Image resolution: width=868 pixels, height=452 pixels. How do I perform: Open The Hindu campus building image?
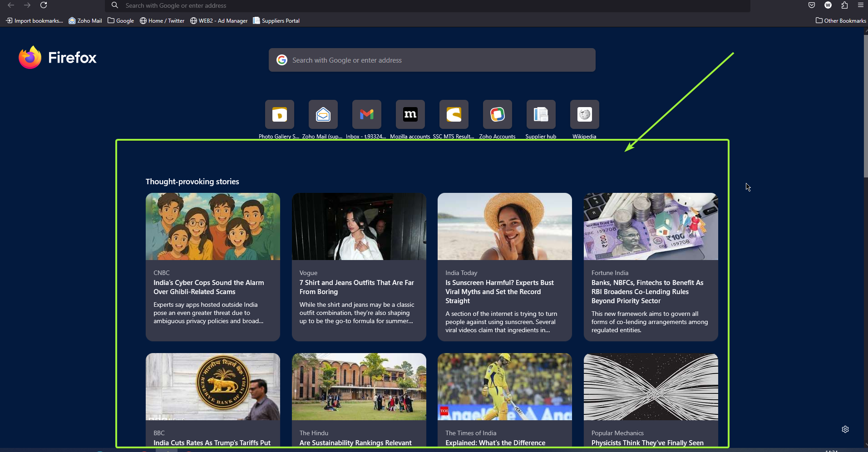359,387
